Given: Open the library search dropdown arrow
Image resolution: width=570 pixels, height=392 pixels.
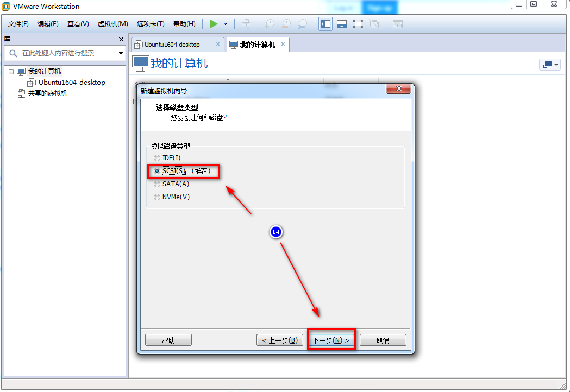Looking at the screenshot, I should click(x=121, y=53).
